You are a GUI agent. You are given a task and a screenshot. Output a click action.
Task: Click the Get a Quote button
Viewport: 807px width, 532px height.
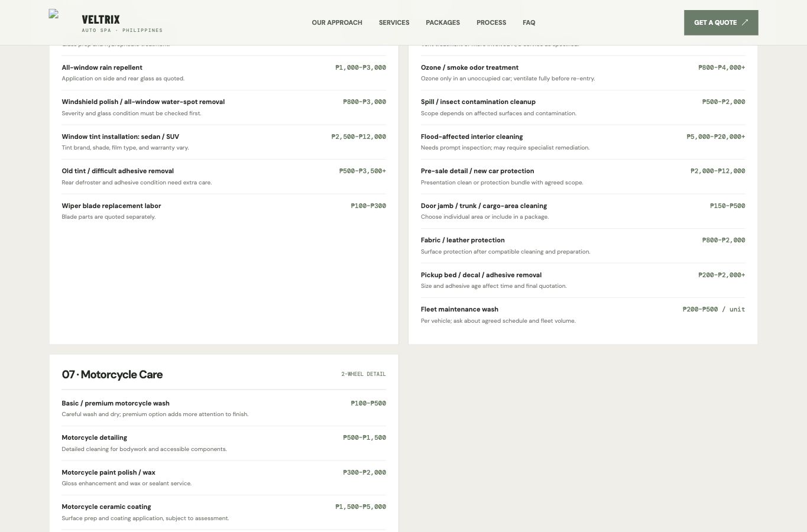(721, 22)
